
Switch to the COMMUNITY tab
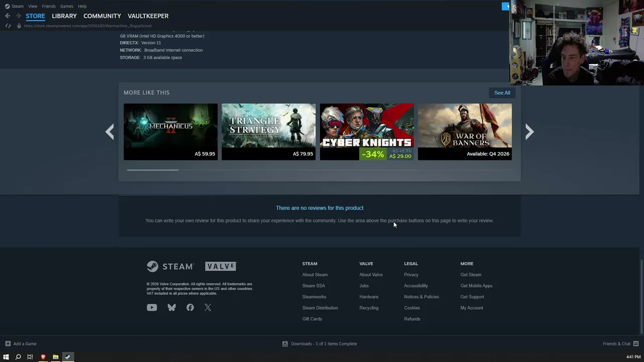102,16
